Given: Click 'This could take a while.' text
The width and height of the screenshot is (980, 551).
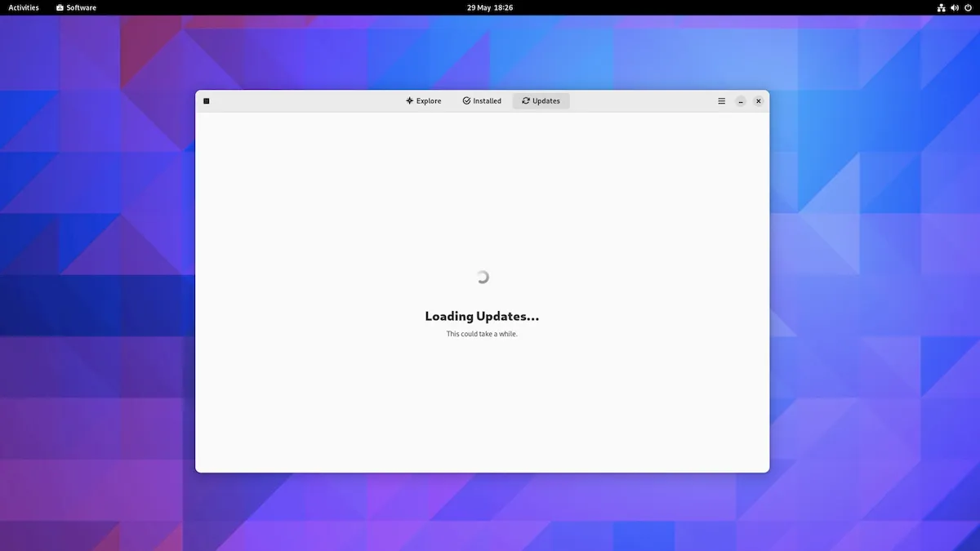Looking at the screenshot, I should (482, 334).
